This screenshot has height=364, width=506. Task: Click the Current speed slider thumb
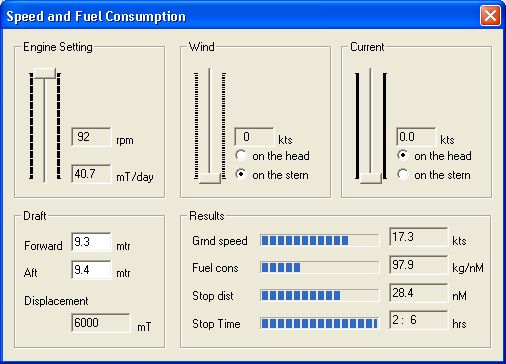371,178
